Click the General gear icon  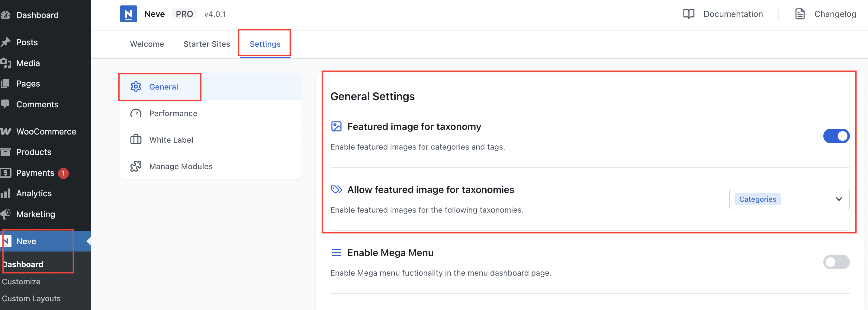[x=136, y=87]
